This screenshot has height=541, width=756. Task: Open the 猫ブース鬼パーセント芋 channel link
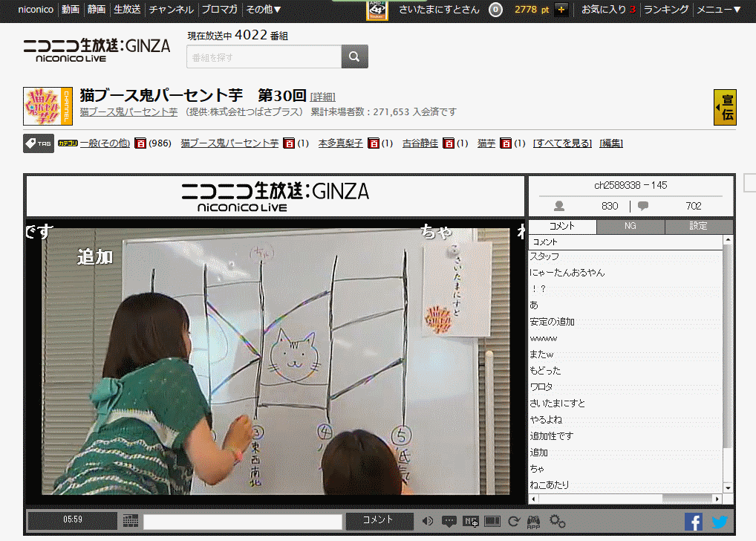click(x=128, y=112)
